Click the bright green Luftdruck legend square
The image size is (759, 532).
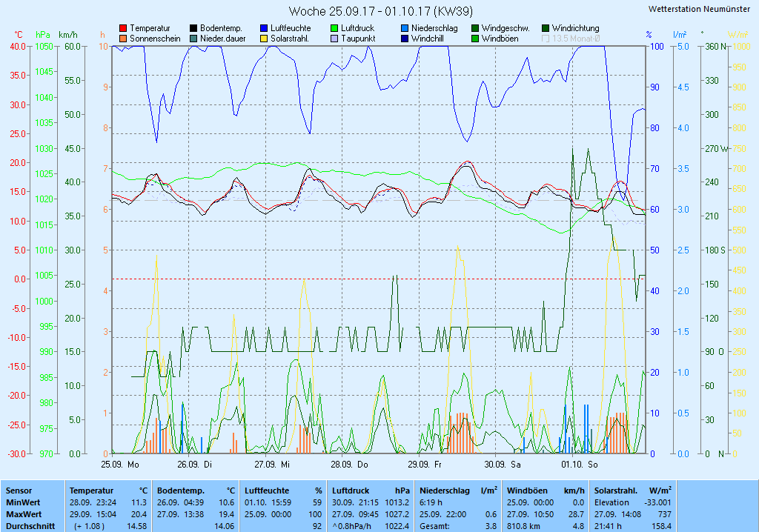pyautogui.click(x=335, y=28)
